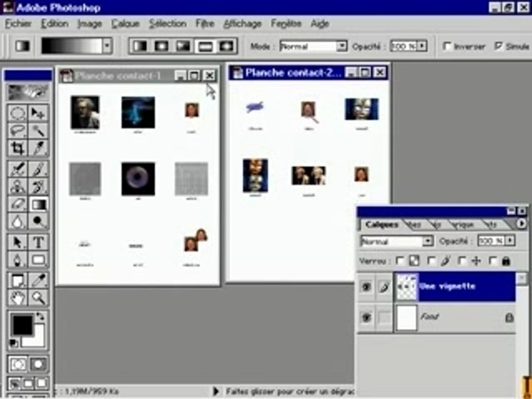This screenshot has height=399, width=532.
Task: Open the Mode dropdown in options bar
Action: point(341,46)
